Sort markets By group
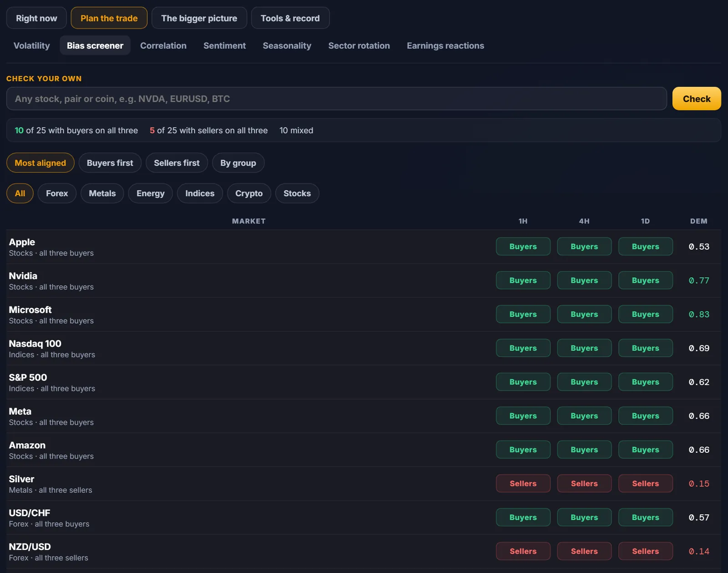 pos(238,163)
